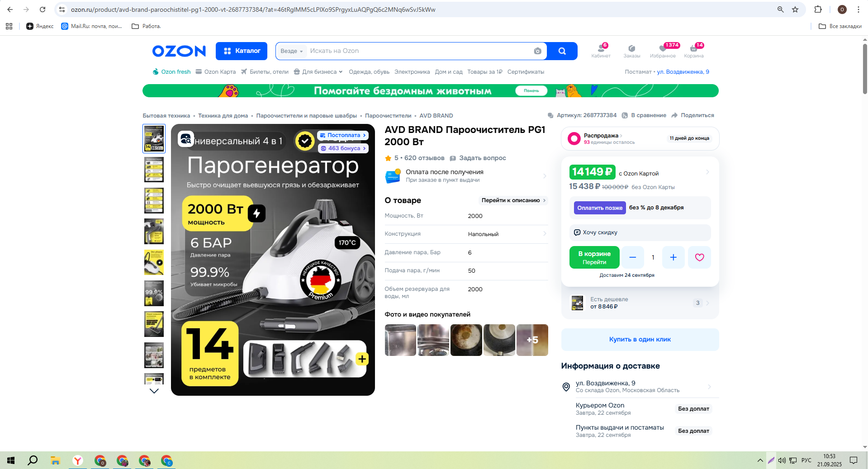The image size is (868, 469).
Task: Click the В сравнение link
Action: point(644,115)
